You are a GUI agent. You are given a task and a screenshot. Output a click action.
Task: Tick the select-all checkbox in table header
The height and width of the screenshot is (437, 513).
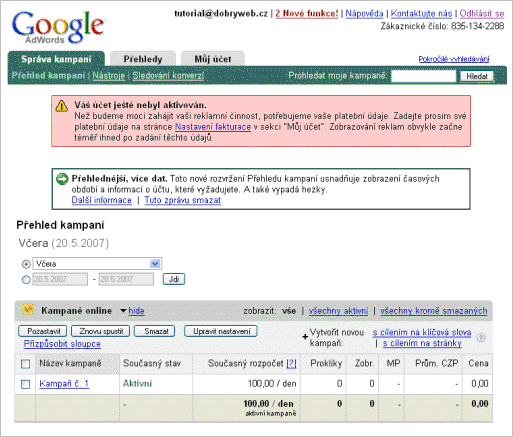25,364
